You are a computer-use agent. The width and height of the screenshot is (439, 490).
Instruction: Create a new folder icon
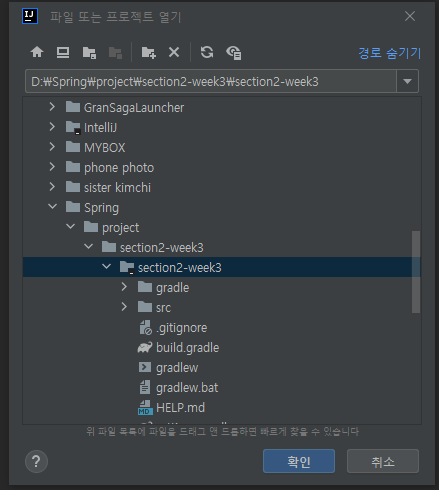point(148,52)
